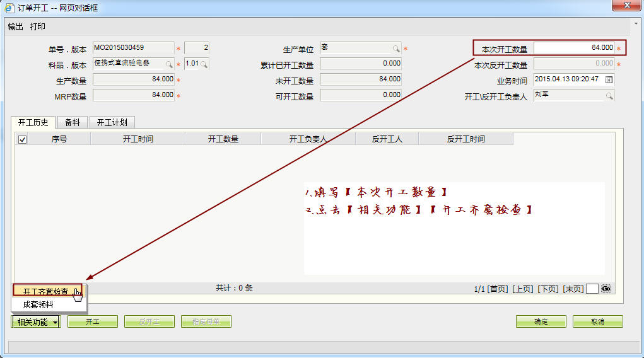Click the 本次反开工数量 field
Image resolution: width=644 pixels, height=358 pixels.
[574, 64]
